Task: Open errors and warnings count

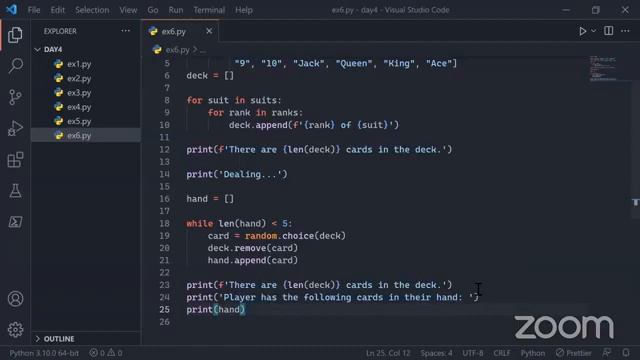Action: [106, 353]
